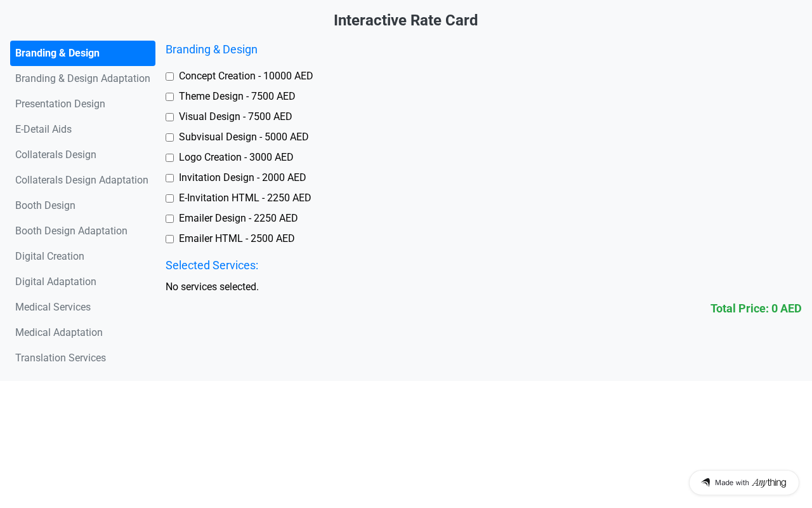
Task: Check the Invitation Design option
Action: [169, 178]
